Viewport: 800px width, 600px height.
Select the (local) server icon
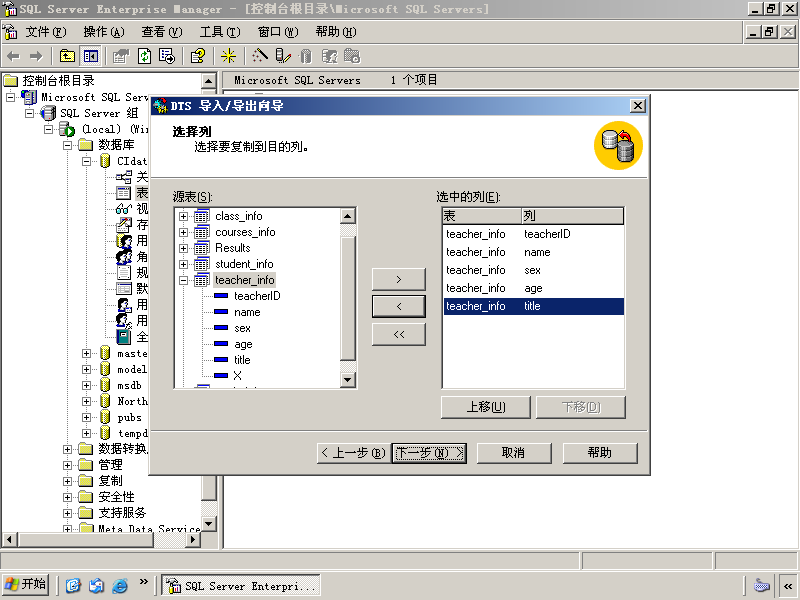point(67,129)
